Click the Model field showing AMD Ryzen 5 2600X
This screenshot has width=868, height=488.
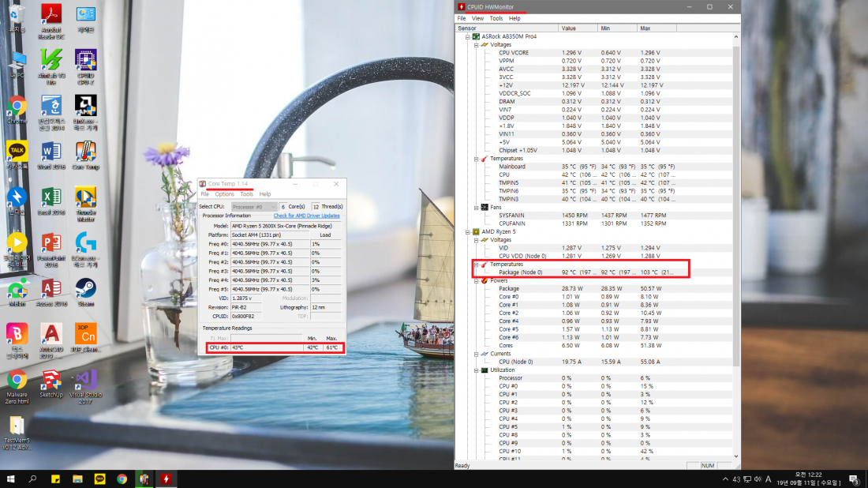(286, 226)
